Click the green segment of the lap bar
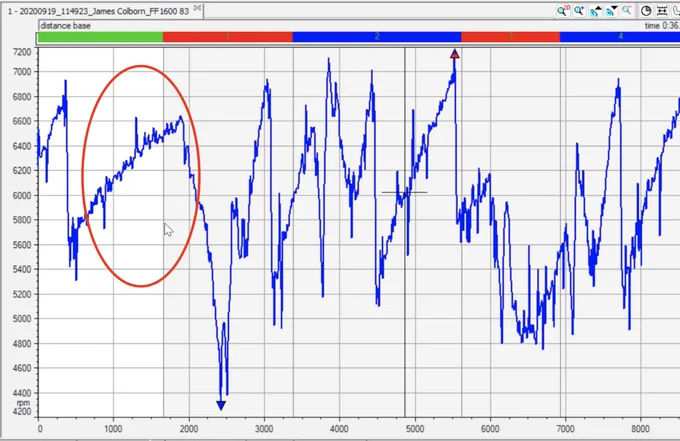 (100, 37)
